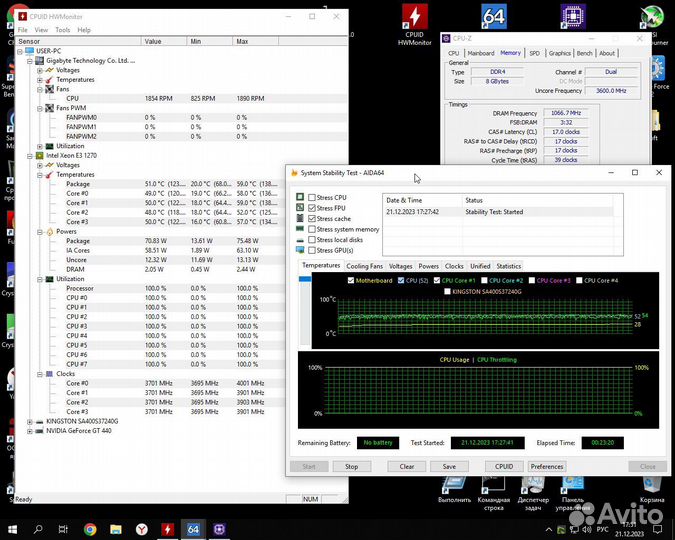The width and height of the screenshot is (675, 540).
Task: Open Диспетчер задач desktop shortcut
Action: click(533, 494)
